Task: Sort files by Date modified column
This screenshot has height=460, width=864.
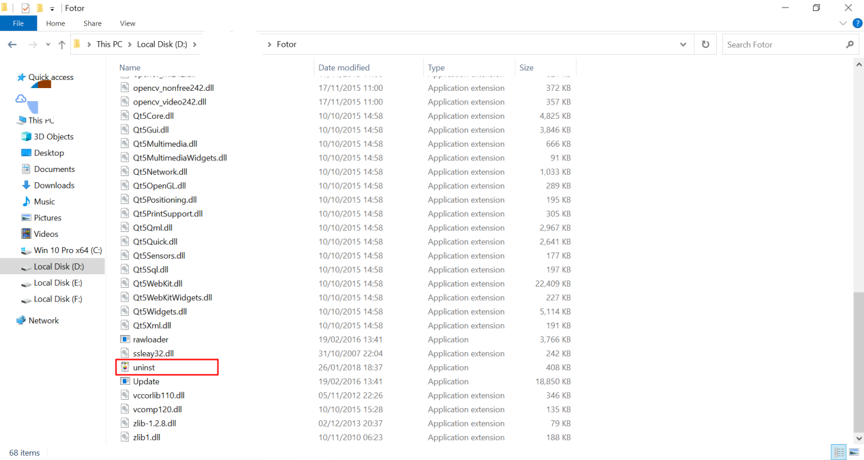Action: (344, 68)
